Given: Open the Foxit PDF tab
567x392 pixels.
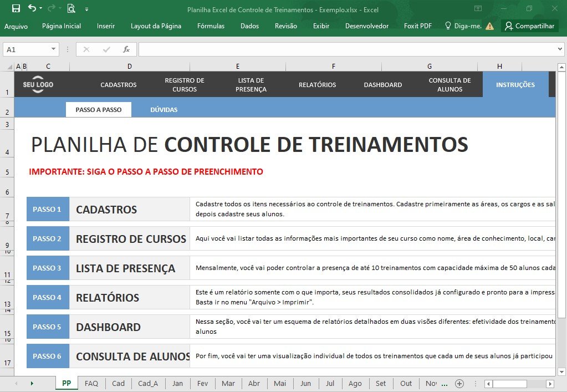Looking at the screenshot, I should click(x=418, y=26).
